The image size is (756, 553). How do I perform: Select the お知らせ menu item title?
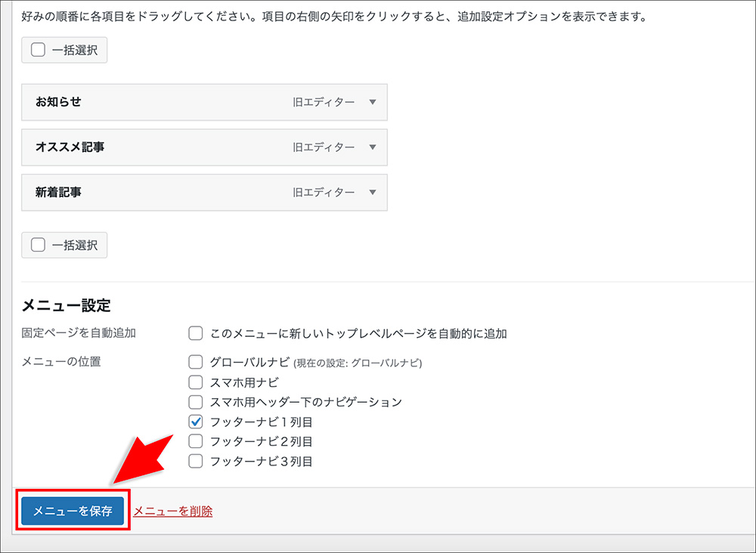click(x=58, y=102)
